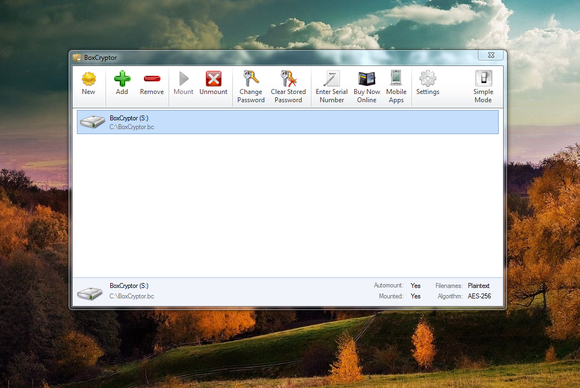Click BoxCryptor (S:) name in details panel
Screen dimensions: 580x388
pyautogui.click(x=129, y=286)
